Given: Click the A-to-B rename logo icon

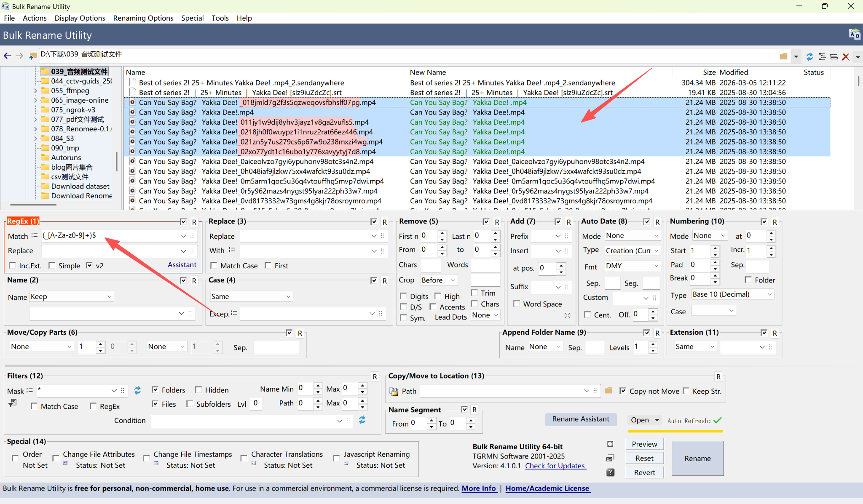Looking at the screenshot, I should click(855, 35).
